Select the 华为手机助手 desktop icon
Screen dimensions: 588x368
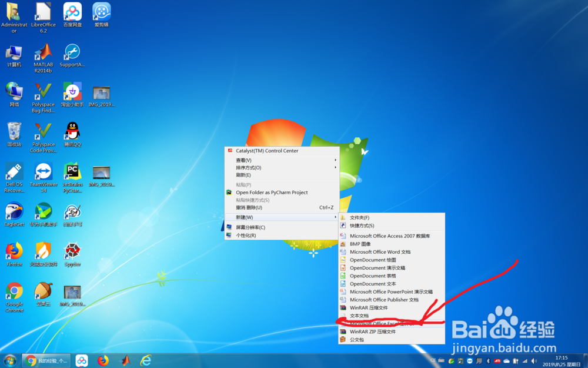[x=43, y=214]
